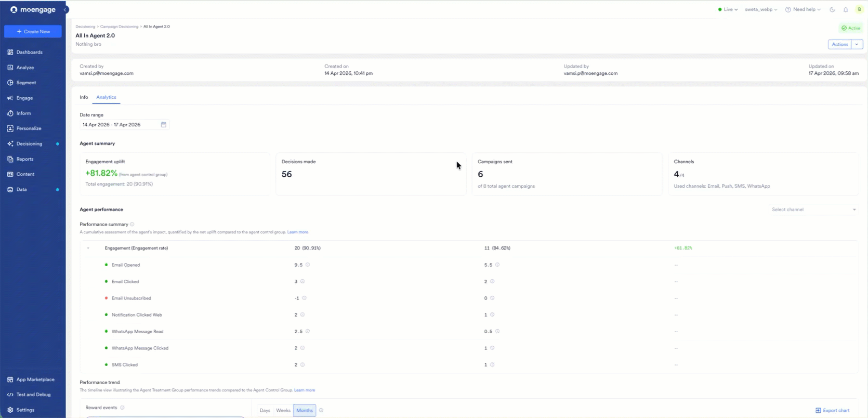Screen dimensions: 868x418
Task: Select Days trend granularity
Action: tap(265, 410)
